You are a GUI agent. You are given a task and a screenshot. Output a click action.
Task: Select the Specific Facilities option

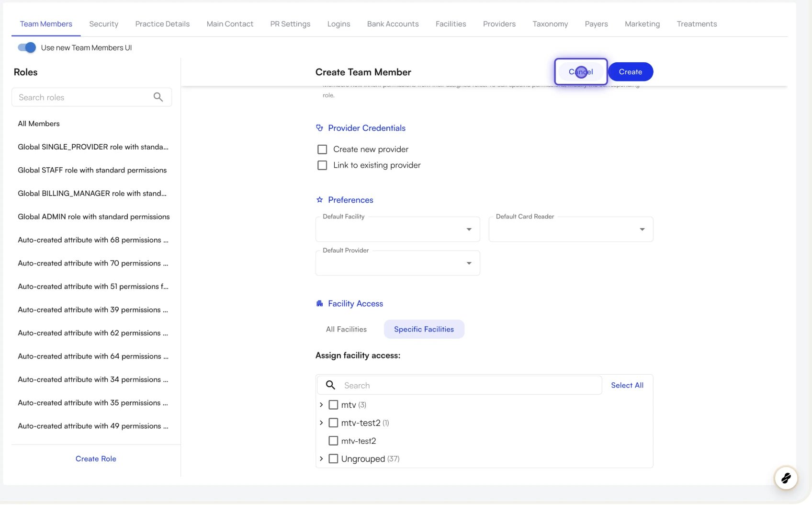tap(424, 329)
